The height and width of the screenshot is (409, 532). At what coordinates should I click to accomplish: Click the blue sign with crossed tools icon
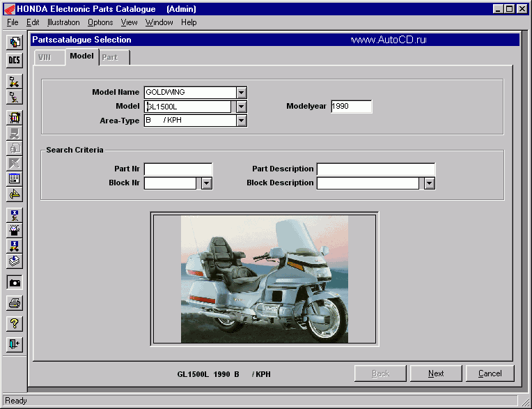click(x=15, y=246)
